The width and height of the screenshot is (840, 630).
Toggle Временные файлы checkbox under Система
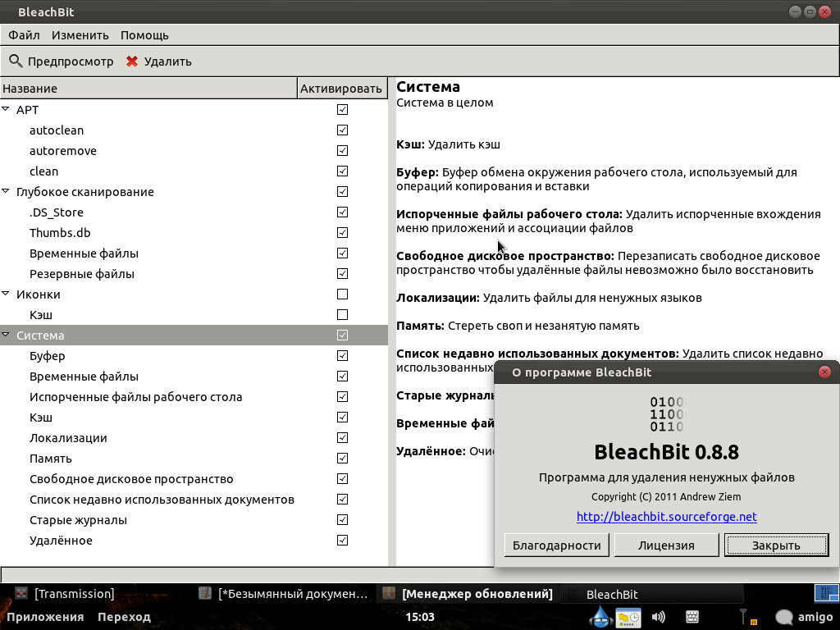(x=342, y=376)
